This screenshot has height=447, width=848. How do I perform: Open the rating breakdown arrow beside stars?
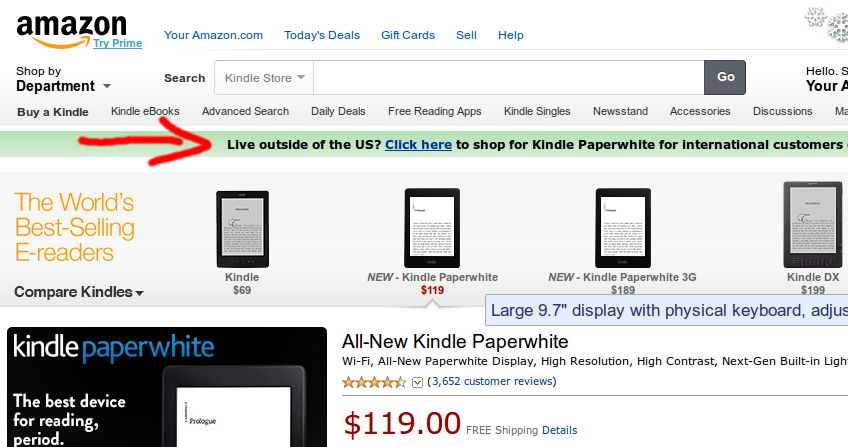418,382
